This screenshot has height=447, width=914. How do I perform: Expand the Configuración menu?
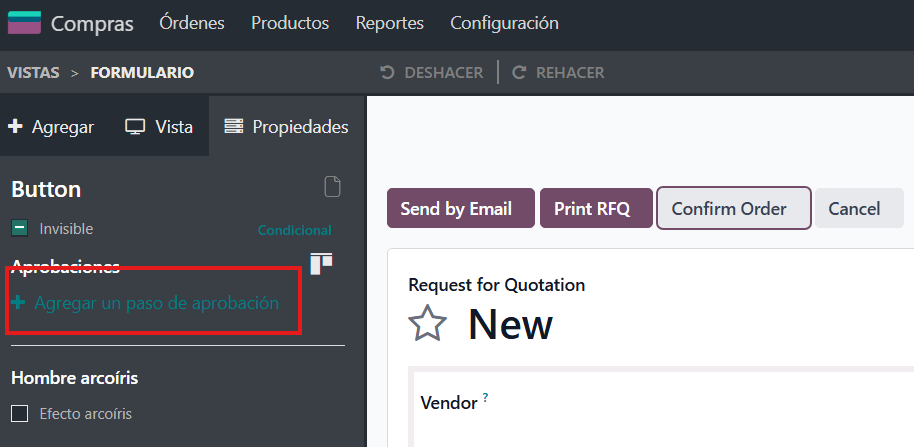pyautogui.click(x=504, y=23)
